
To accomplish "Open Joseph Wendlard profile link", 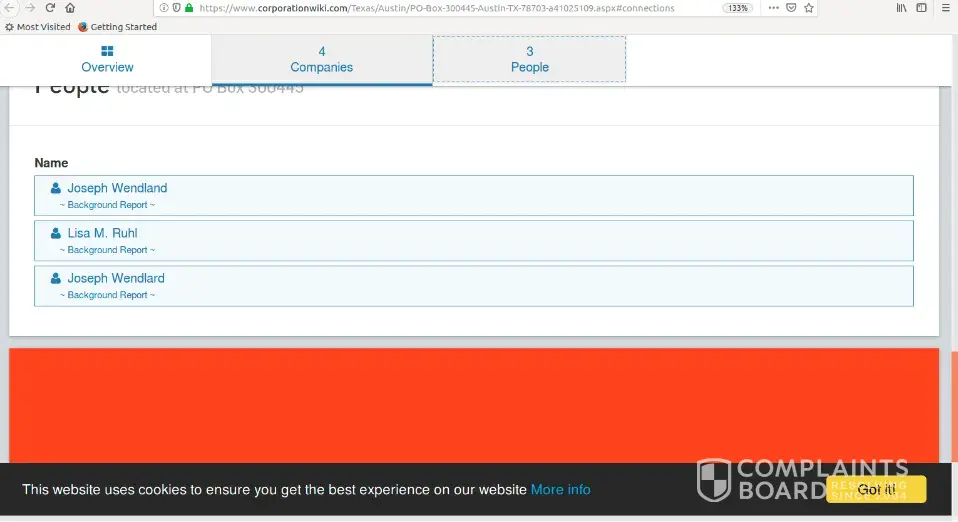I will [116, 279].
